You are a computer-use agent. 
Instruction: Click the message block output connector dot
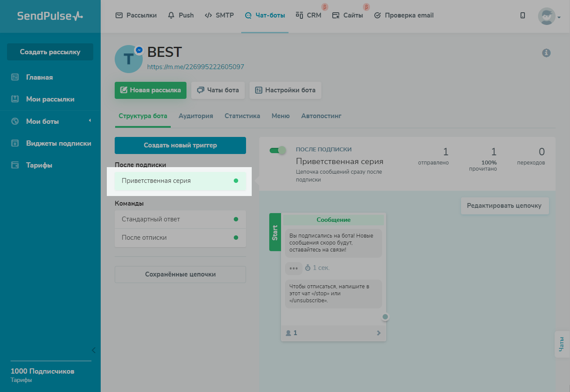(x=385, y=316)
